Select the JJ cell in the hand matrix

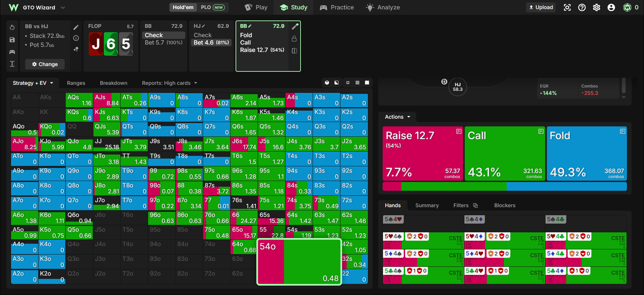pyautogui.click(x=107, y=144)
